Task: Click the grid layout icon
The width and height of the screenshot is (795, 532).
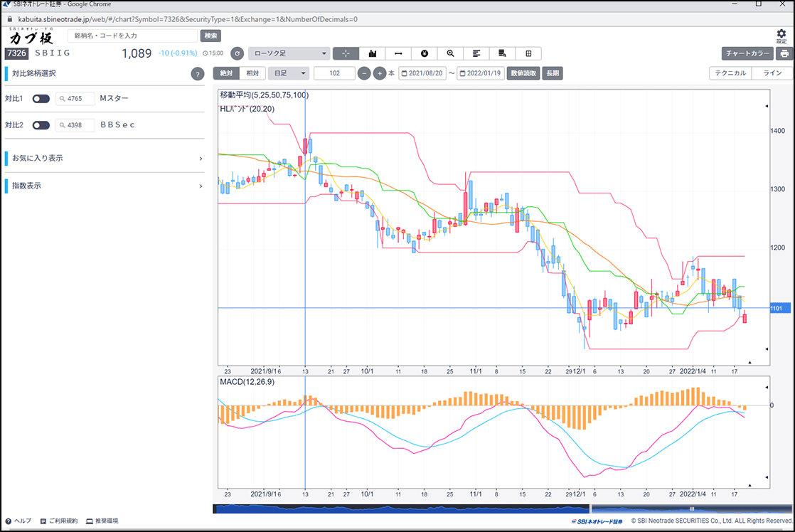Action: click(x=528, y=53)
